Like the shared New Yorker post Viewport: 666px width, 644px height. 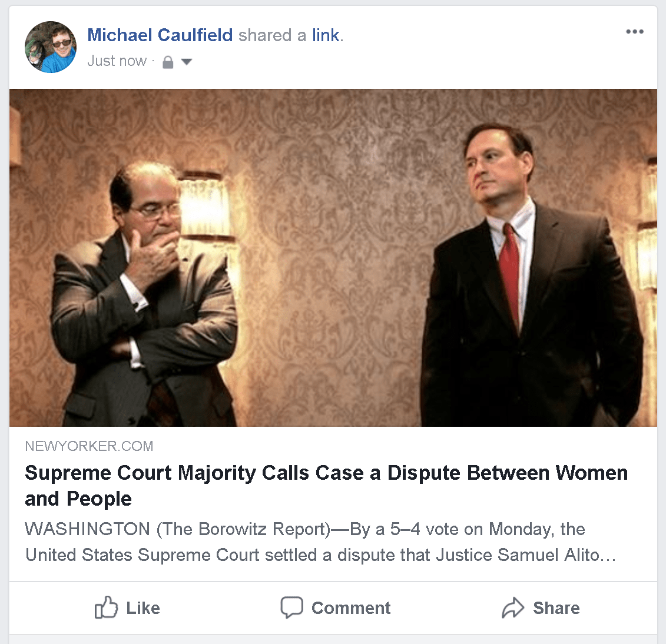coord(126,608)
